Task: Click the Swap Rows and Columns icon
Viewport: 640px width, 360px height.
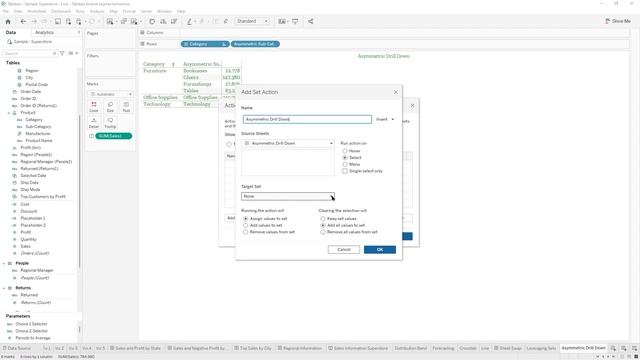Action: pos(152,21)
